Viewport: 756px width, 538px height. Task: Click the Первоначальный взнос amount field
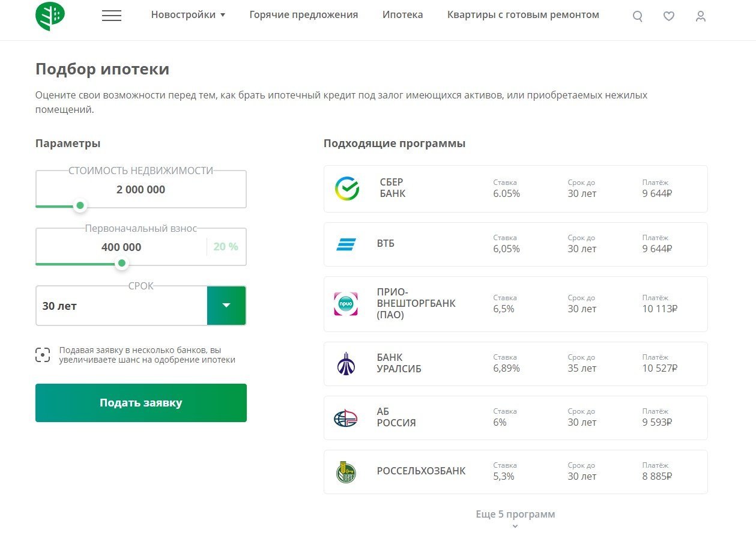(121, 247)
